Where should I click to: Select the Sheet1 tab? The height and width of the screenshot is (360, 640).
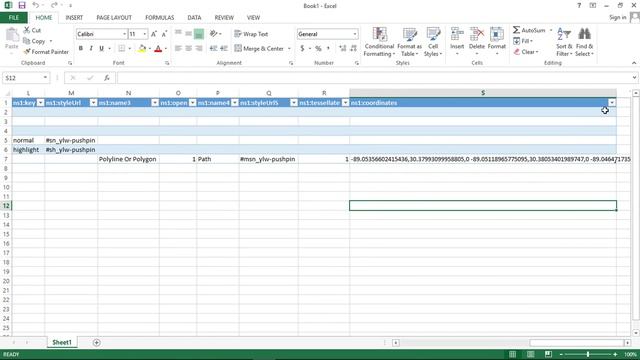62,342
